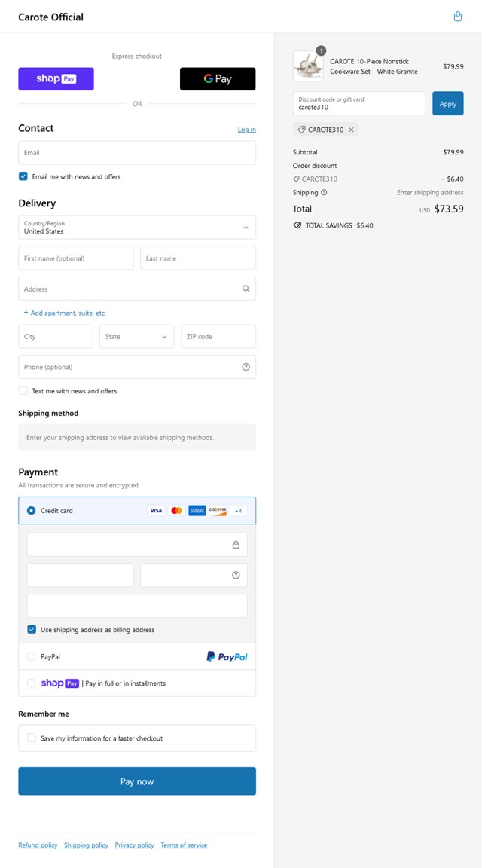Screen dimensions: 482x868
Task: Remove the CAROTE310 discount tag
Action: 351,130
